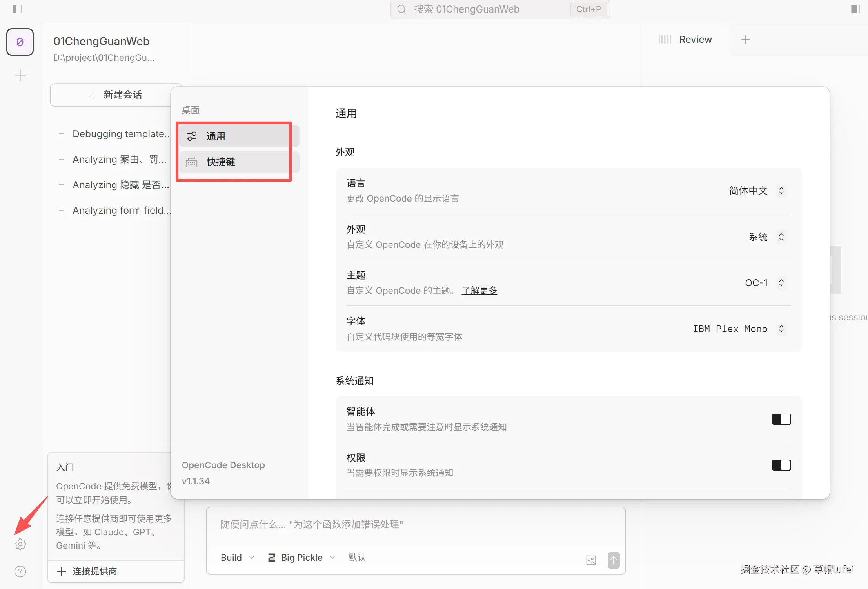Add new project with plus icon
Image resolution: width=868 pixels, height=589 pixels.
20,75
